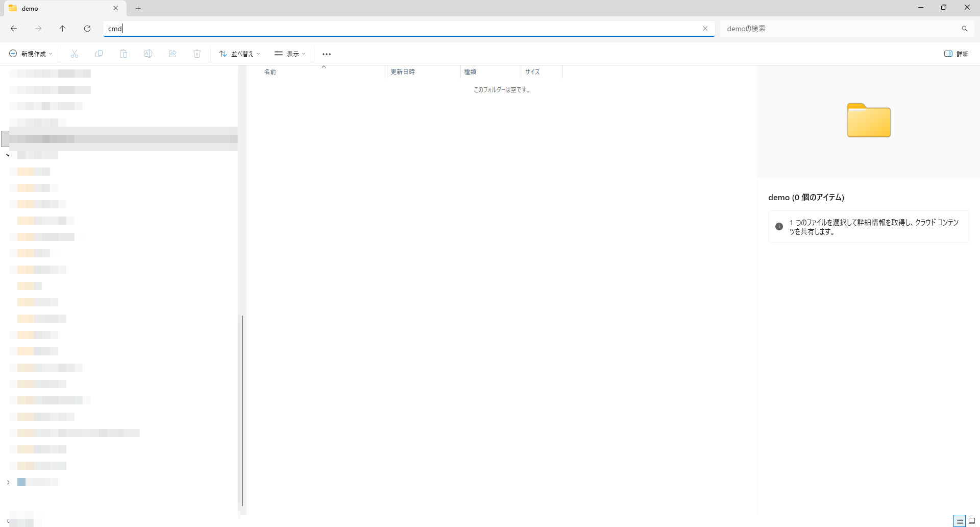The height and width of the screenshot is (527, 980).
Task: Click the Rename icon
Action: click(x=148, y=54)
